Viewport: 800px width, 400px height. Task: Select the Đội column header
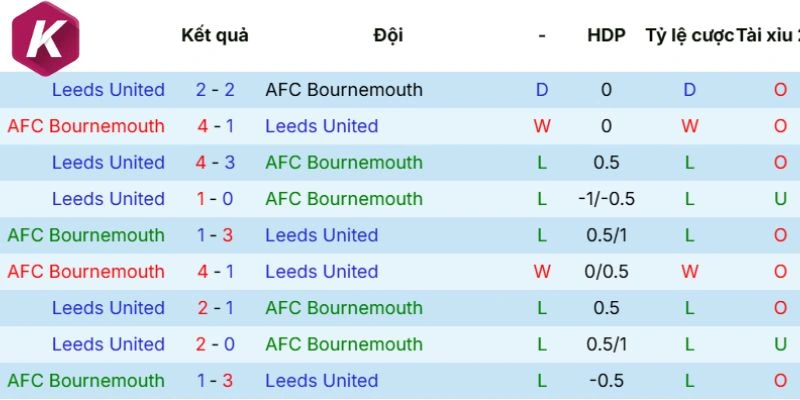click(x=388, y=35)
